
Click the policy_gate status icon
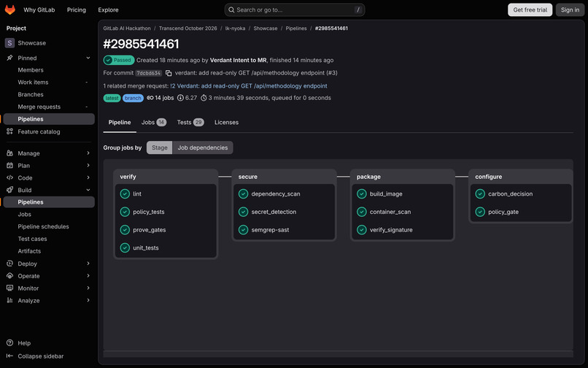coord(480,212)
